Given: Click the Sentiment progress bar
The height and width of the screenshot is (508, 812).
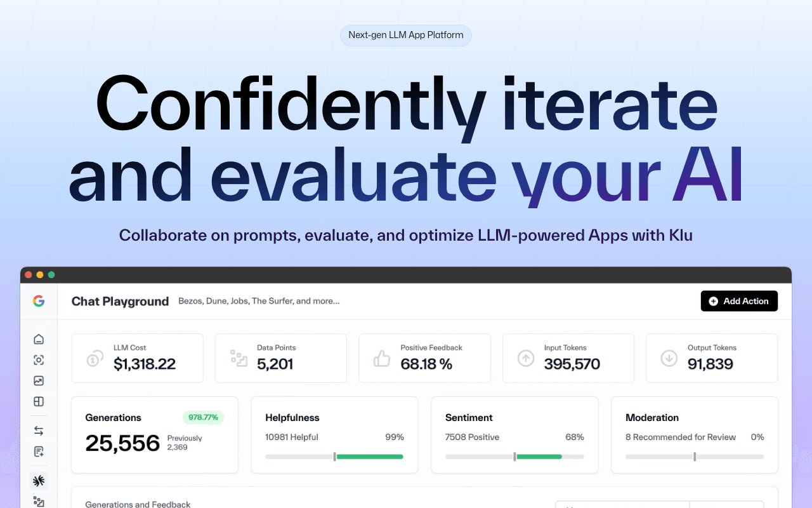Looking at the screenshot, I should [x=514, y=457].
